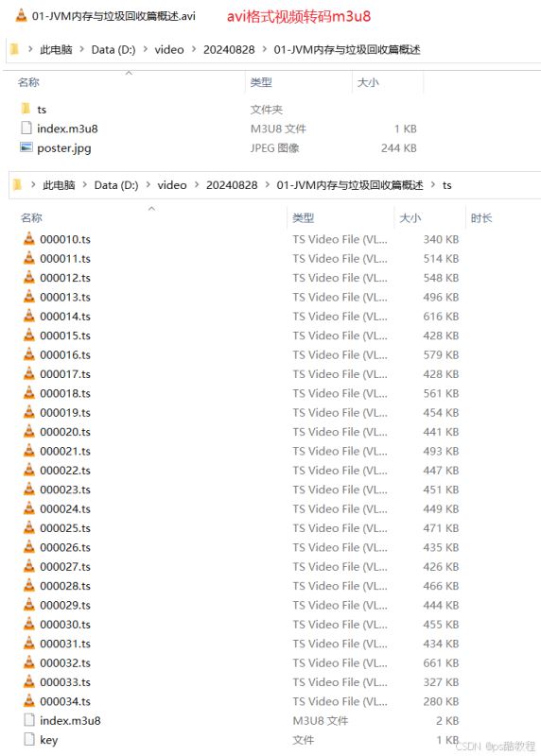
Task: Expand chevron after video in lower path
Action: tap(197, 185)
